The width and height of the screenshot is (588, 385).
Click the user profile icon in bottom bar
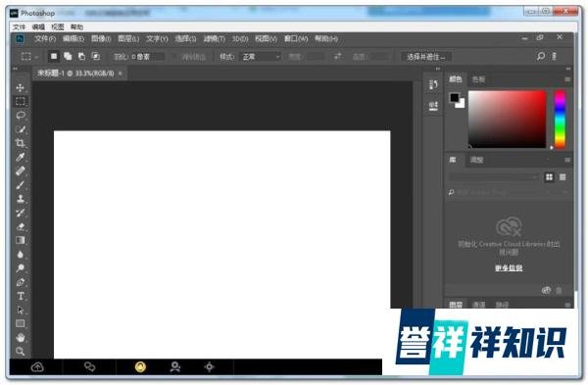click(174, 366)
